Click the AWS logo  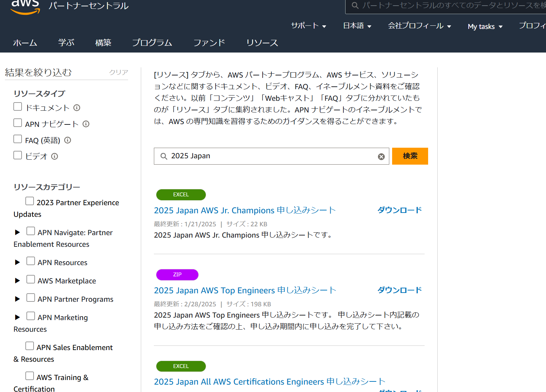25,7
